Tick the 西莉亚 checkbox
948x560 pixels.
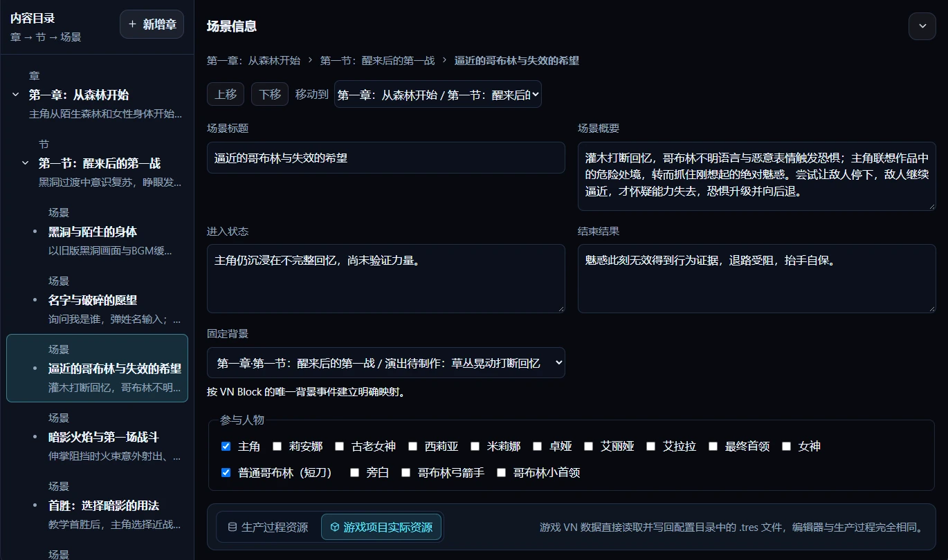tap(412, 447)
